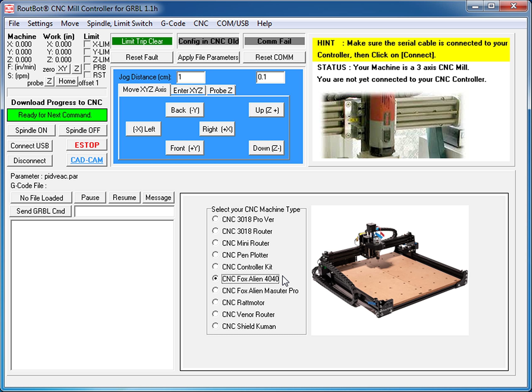
Task: Open the CAD-CAM link button
Action: click(x=87, y=160)
